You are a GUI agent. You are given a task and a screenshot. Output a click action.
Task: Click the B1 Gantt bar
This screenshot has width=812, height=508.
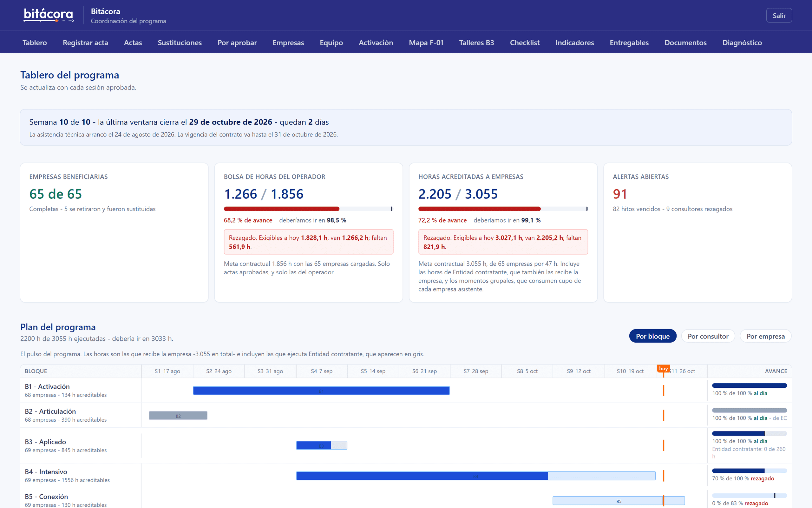pos(321,391)
